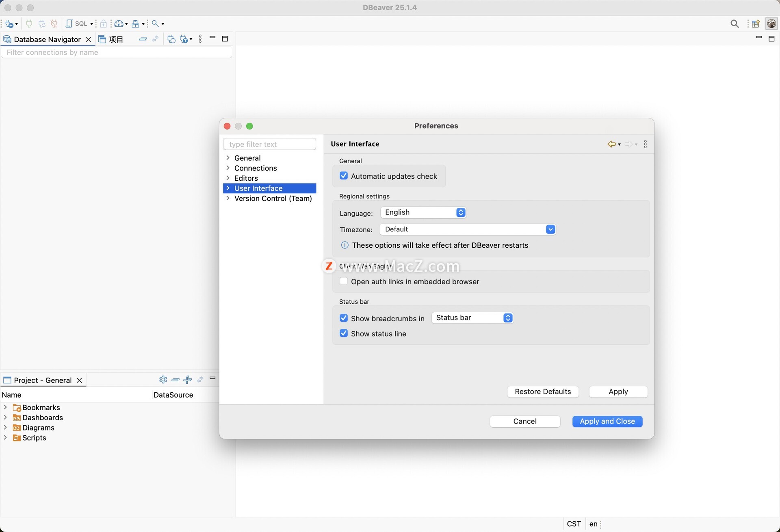Open the Timezone combo box
Viewport: 780px width, 532px height.
coord(468,229)
